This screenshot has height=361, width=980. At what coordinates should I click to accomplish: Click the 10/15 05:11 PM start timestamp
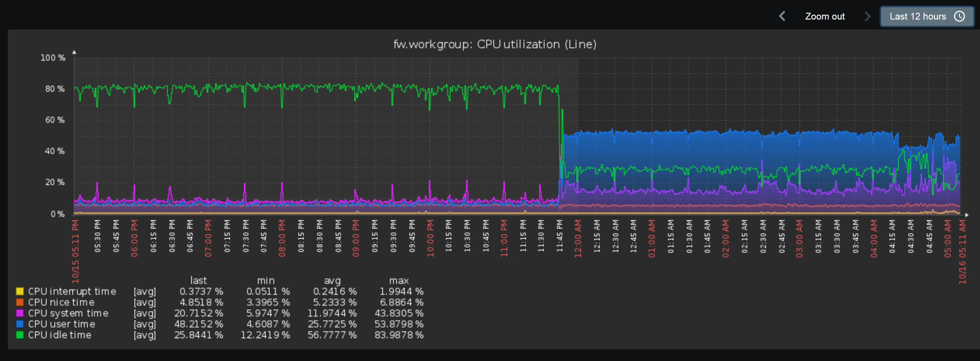(x=75, y=251)
